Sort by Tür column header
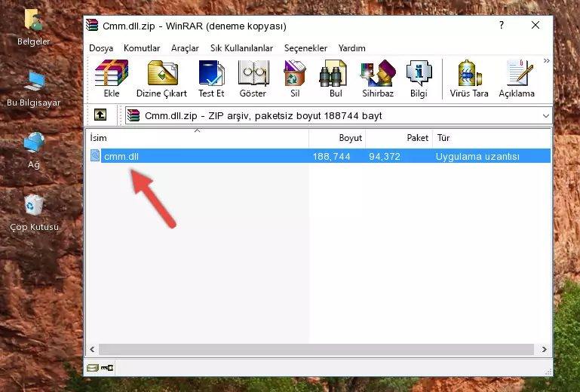580x392 pixels. pos(492,137)
